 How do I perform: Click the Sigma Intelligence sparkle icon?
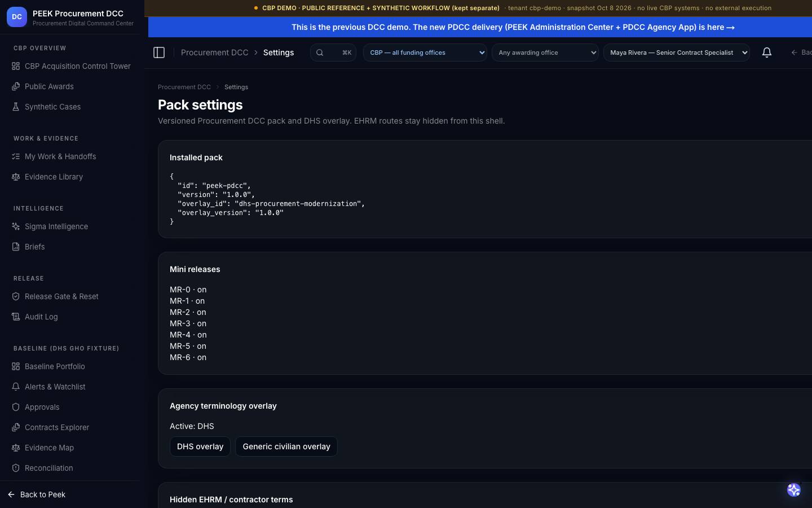16,226
